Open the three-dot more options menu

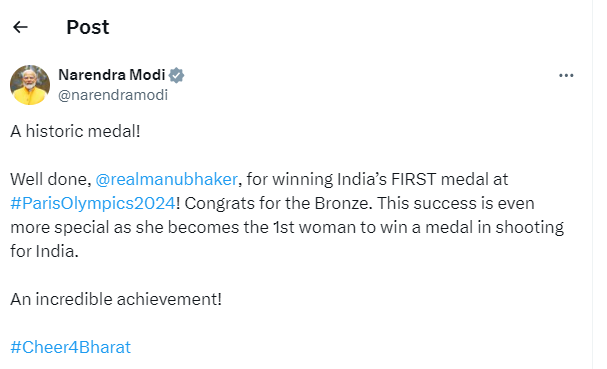coord(566,76)
